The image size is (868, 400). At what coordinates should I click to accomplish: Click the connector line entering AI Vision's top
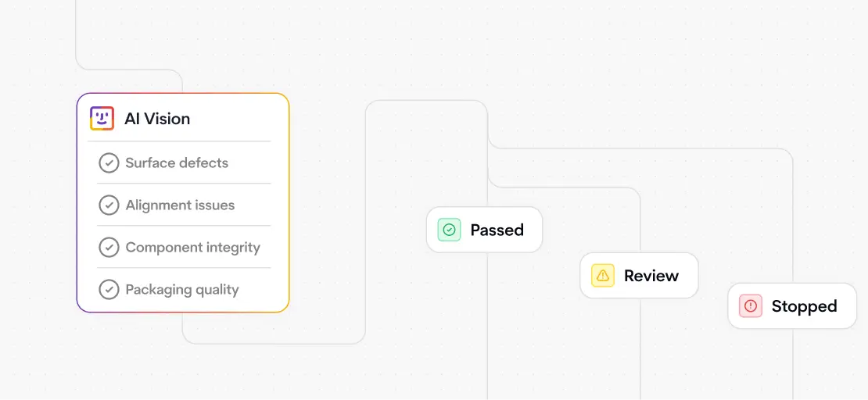182,82
